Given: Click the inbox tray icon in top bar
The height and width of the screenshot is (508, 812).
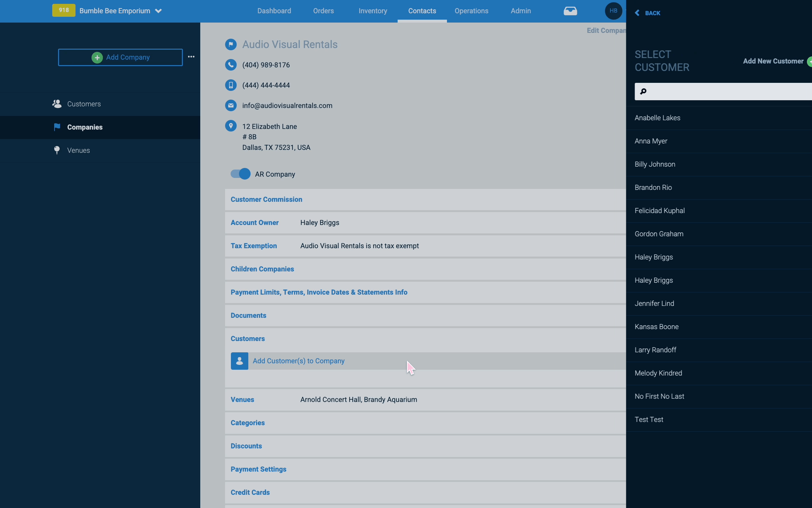Looking at the screenshot, I should point(570,11).
